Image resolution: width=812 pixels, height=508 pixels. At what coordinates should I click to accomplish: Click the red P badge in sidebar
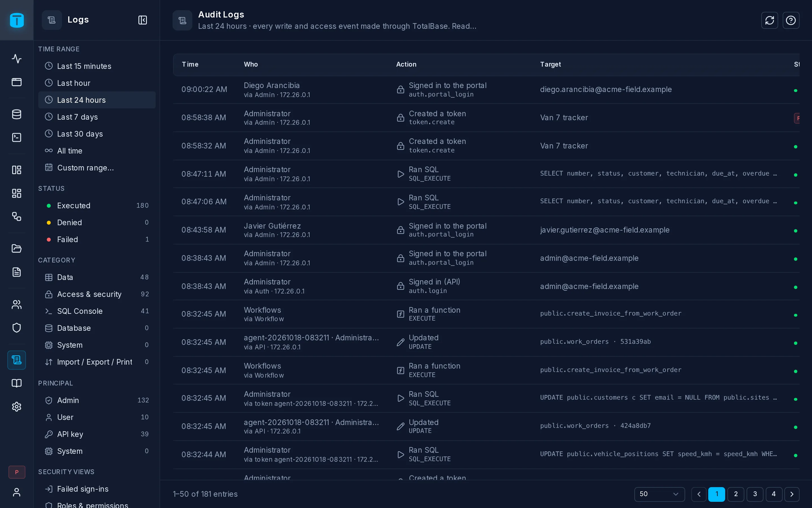tap(17, 472)
